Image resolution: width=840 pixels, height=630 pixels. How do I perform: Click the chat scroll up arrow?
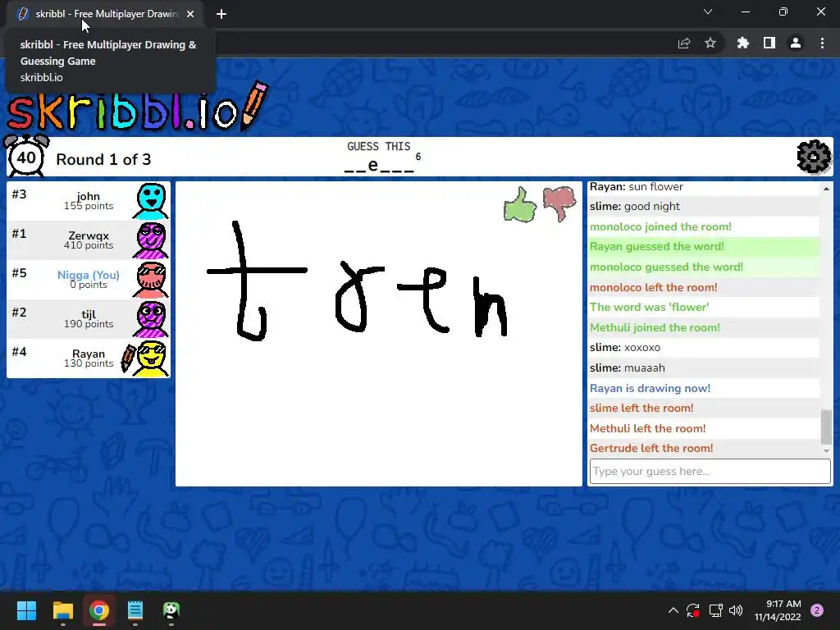pyautogui.click(x=826, y=189)
